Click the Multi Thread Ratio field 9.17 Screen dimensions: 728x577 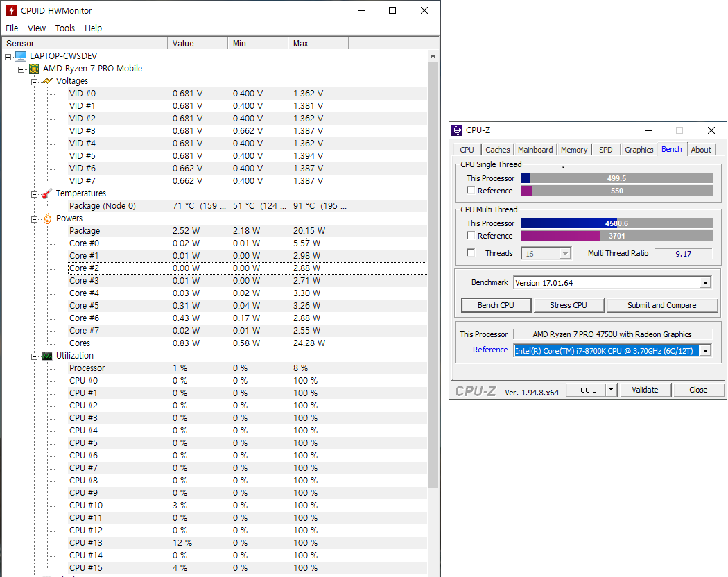[683, 254]
